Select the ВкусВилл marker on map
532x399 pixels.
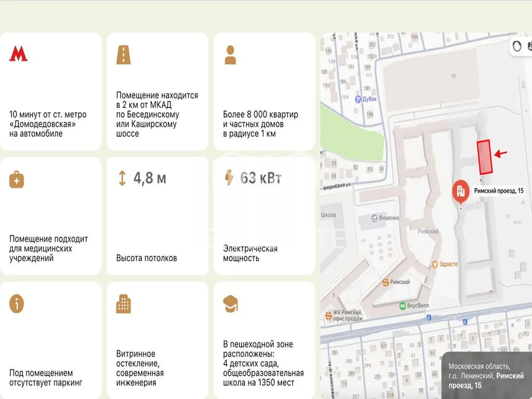pyautogui.click(x=403, y=306)
